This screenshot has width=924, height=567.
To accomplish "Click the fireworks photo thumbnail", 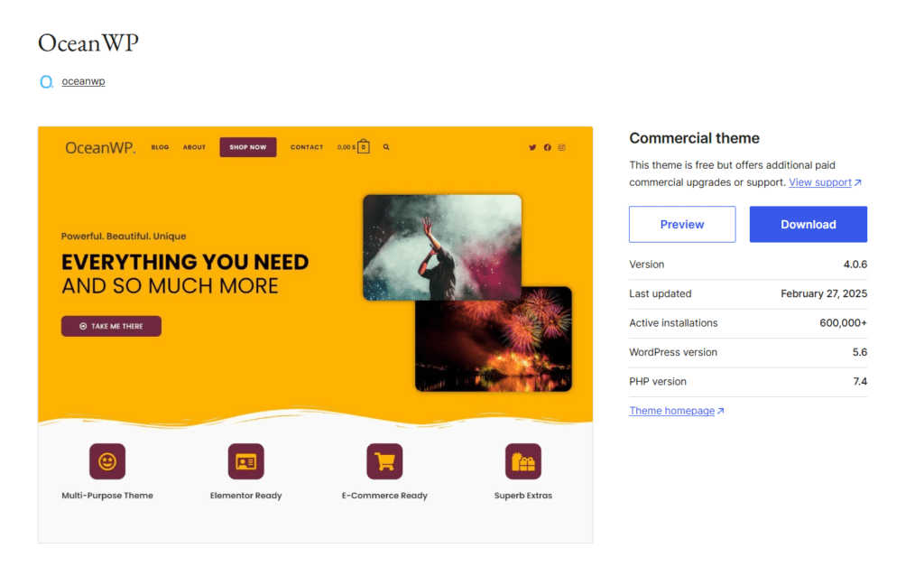I will click(x=494, y=346).
